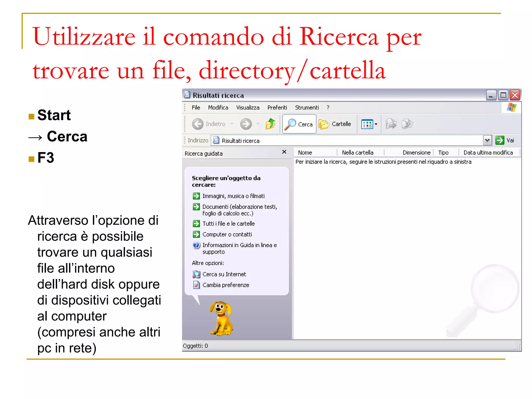Click green arrow beside Computer o contatti
532x399 pixels.
tap(196, 234)
